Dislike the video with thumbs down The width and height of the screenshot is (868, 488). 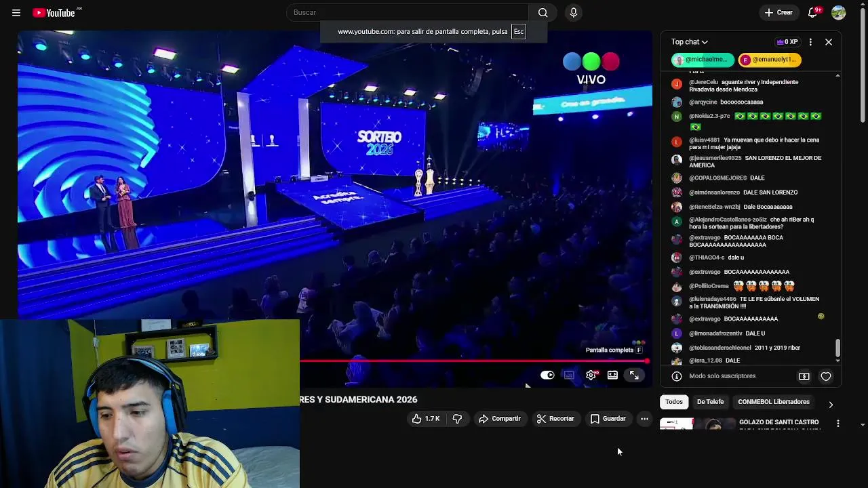[x=457, y=419]
